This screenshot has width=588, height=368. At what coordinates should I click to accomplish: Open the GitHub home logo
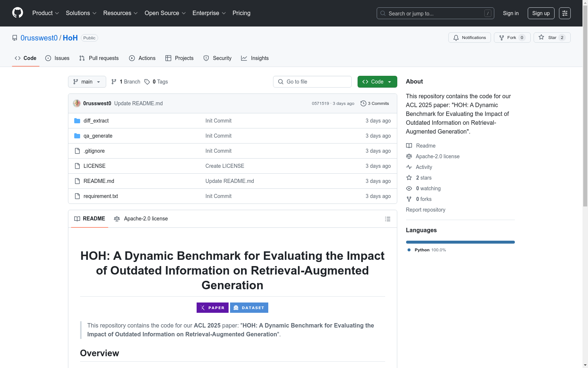[x=18, y=13]
